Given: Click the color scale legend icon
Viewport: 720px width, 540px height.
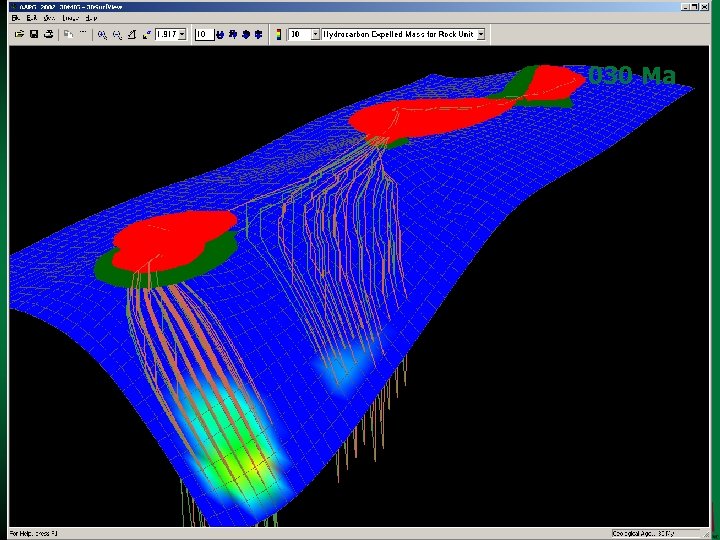Looking at the screenshot, I should click(278, 34).
